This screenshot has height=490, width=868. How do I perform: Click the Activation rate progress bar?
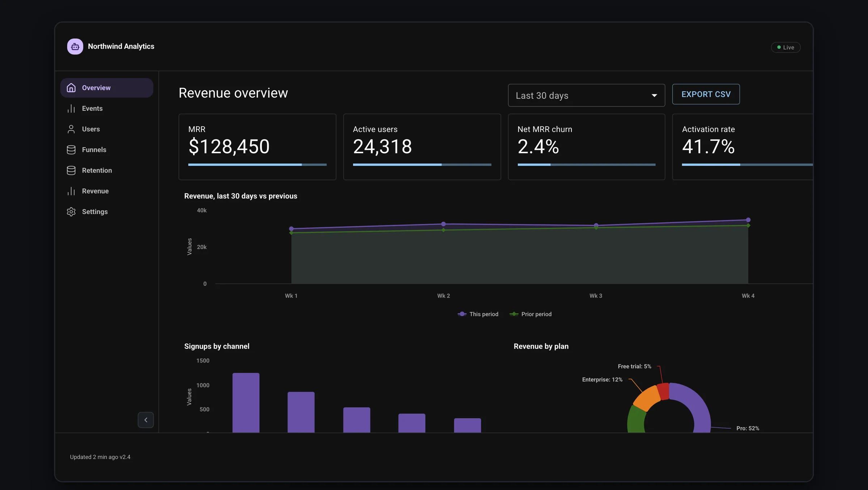point(747,165)
